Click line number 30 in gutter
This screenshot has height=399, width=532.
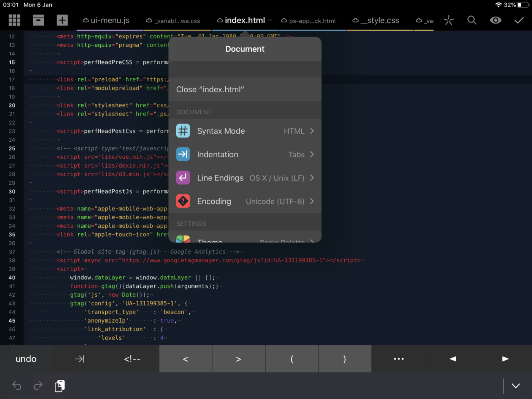pos(12,192)
